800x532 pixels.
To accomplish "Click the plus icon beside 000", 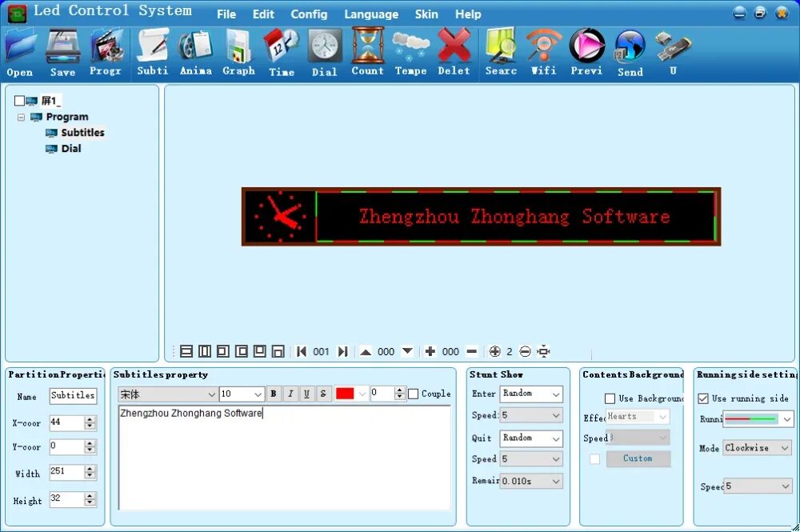I will tap(430, 351).
